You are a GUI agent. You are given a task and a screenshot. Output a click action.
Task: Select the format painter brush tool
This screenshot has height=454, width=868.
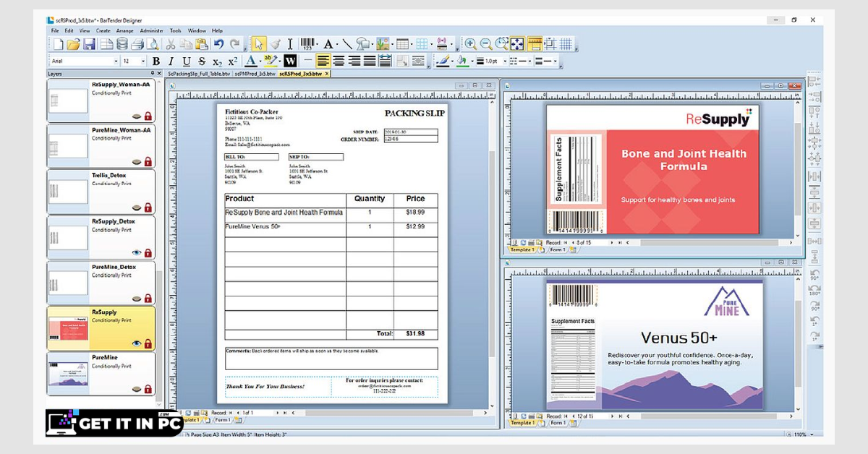[275, 44]
